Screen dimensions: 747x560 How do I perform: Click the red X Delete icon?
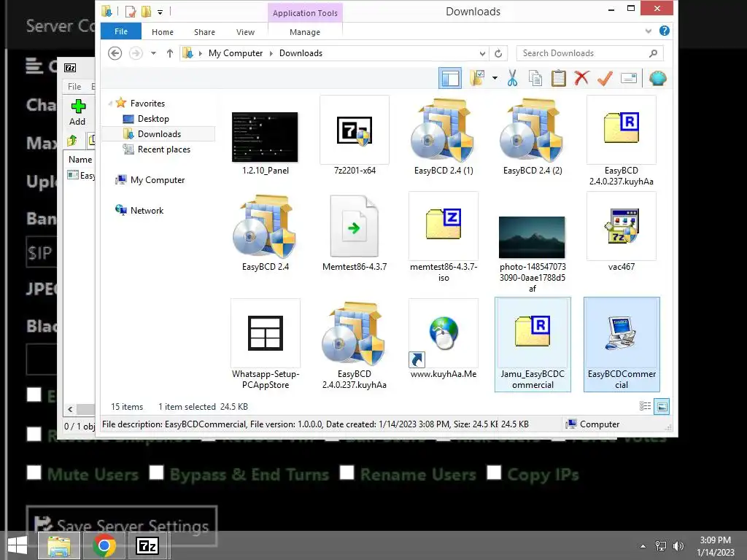click(581, 78)
